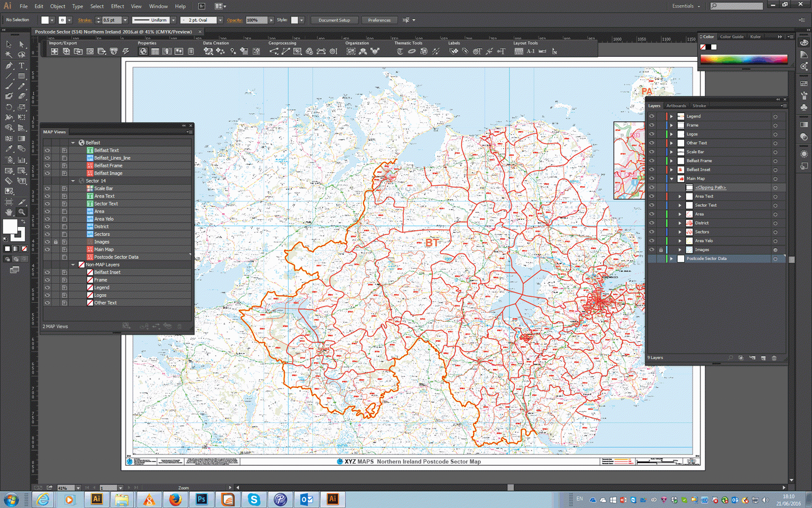Hide the Legend layer in Layers panel
The height and width of the screenshot is (508, 812).
(652, 116)
